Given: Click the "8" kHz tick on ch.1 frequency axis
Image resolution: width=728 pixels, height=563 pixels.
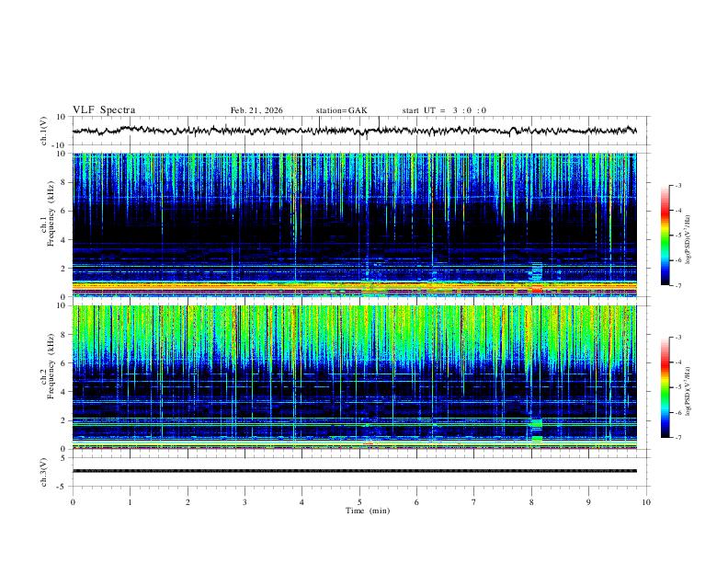Looking at the screenshot, I should point(64,182).
